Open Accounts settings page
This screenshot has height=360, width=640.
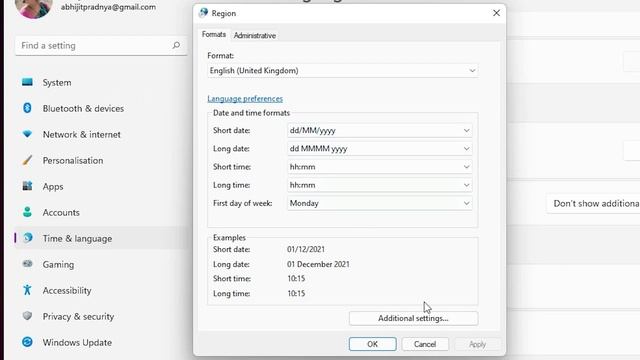101,212
